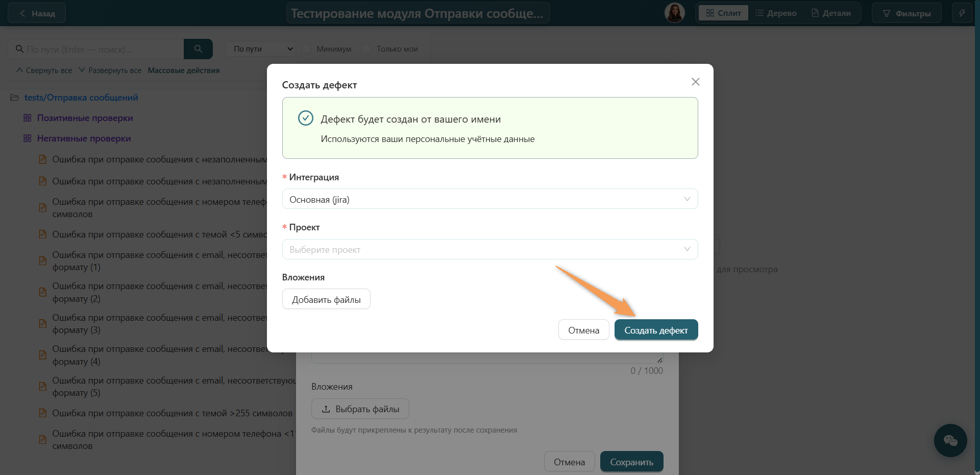Screen dimensions: 980x475
Task: Click the Добавить файлы button
Action: [x=326, y=299]
